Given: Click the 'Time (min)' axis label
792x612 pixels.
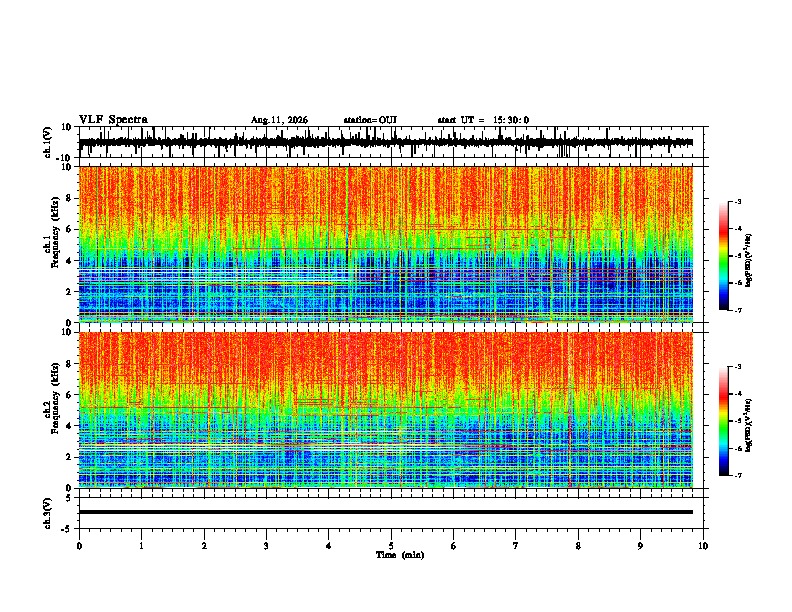Looking at the screenshot, I should [400, 555].
